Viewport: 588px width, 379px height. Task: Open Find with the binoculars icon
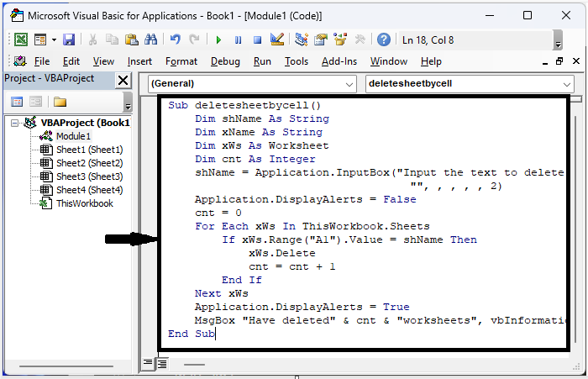(150, 39)
